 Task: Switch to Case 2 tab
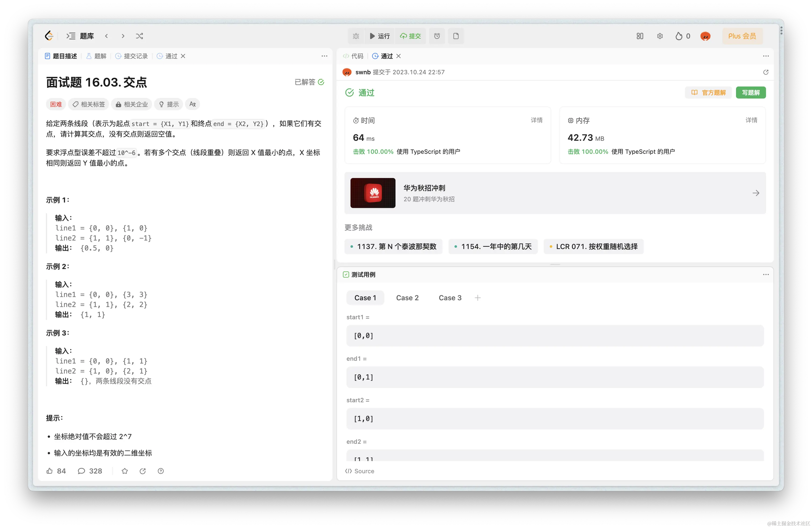pos(407,298)
